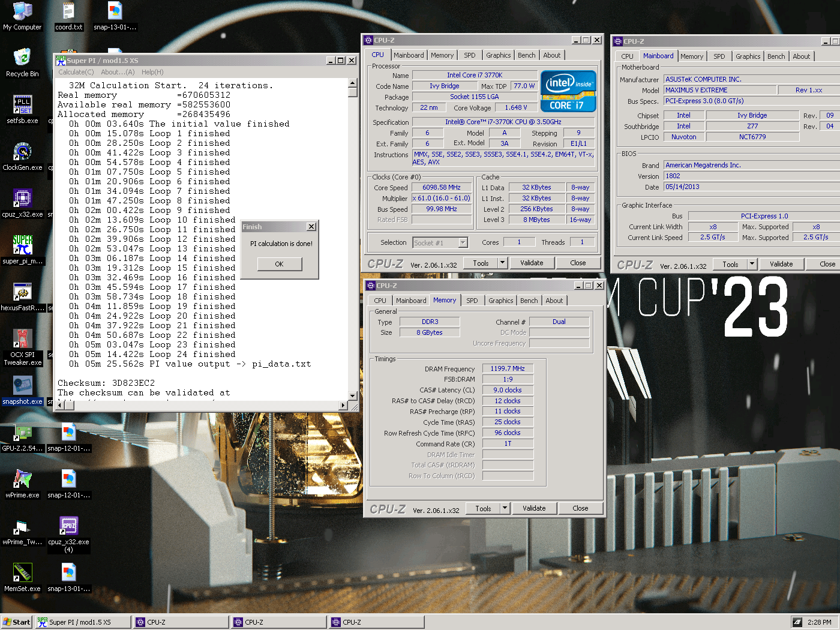Screen dimensions: 840x630
Task: Click the Close button in CPU-Z Memory window
Action: pos(580,508)
